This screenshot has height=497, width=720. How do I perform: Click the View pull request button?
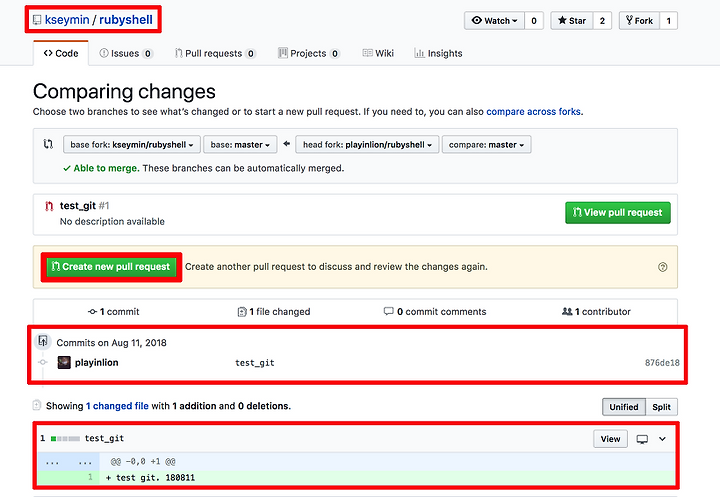pos(618,213)
